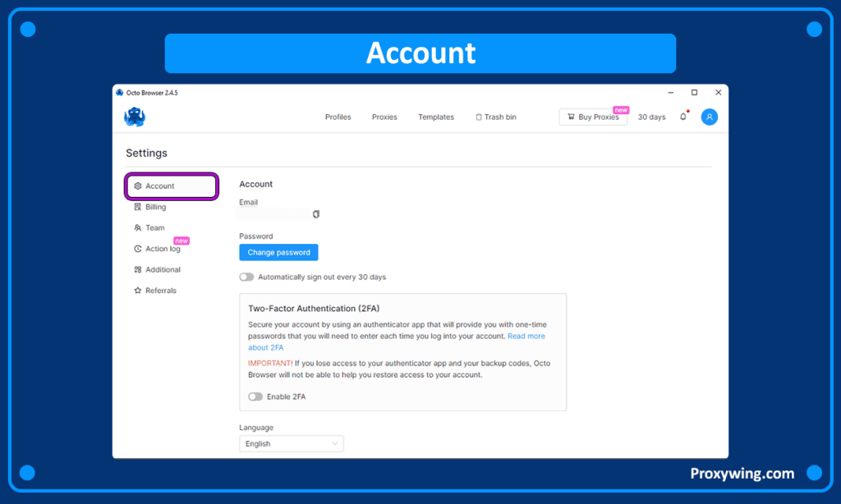Click the Team people icon in sidebar
This screenshot has height=504, width=841.
[138, 228]
